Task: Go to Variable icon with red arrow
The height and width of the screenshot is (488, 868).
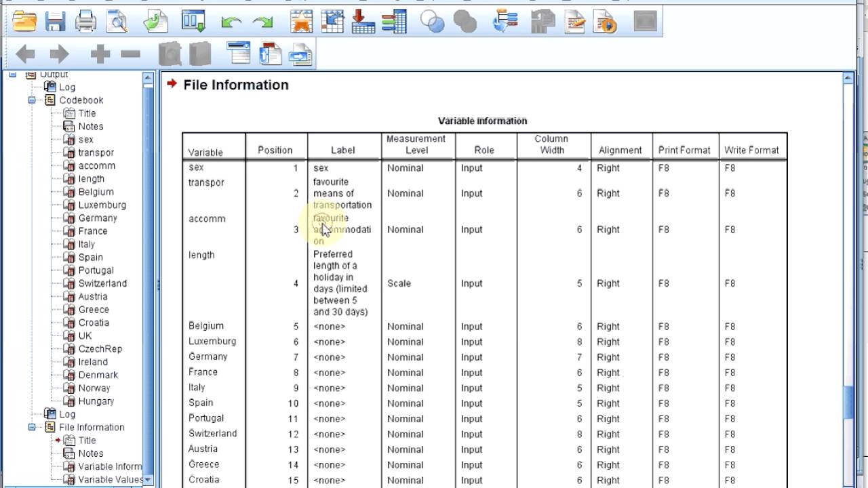Action: pyautogui.click(x=363, y=22)
